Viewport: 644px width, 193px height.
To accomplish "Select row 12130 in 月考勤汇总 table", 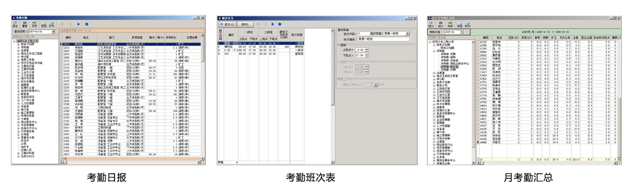I will 547,42.
